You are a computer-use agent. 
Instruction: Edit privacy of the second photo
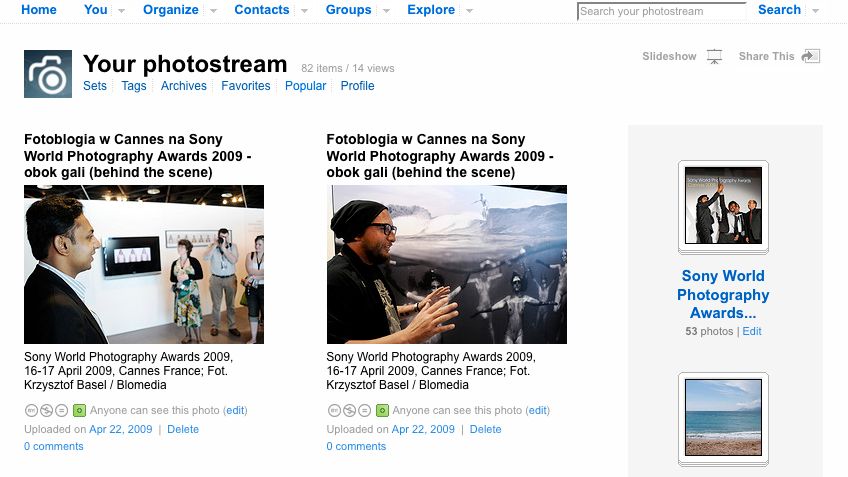[538, 410]
